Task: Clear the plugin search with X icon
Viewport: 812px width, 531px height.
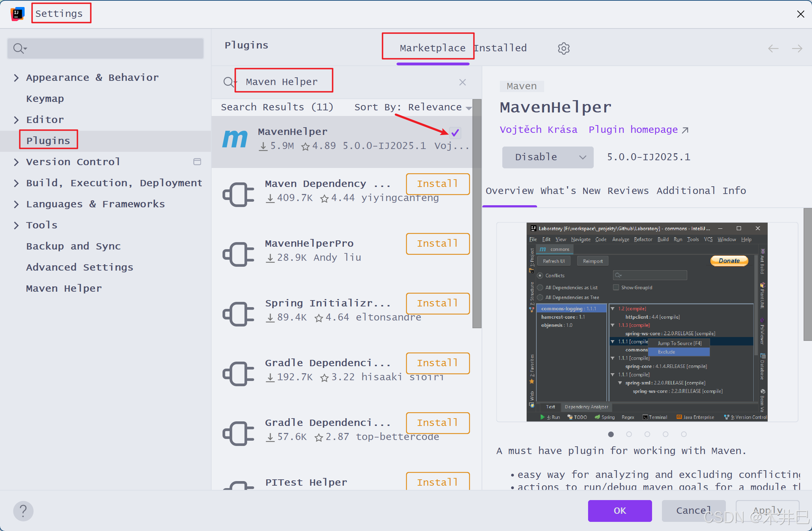Action: coord(462,82)
